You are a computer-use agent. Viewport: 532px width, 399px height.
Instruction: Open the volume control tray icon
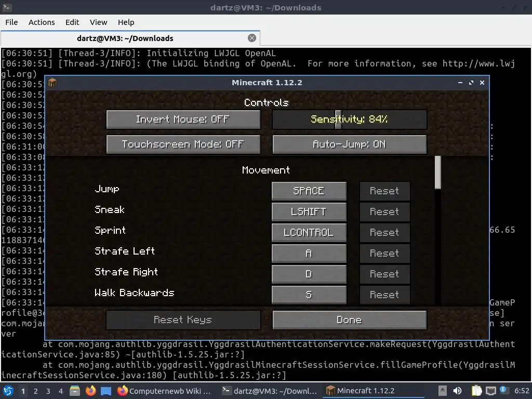point(457,391)
